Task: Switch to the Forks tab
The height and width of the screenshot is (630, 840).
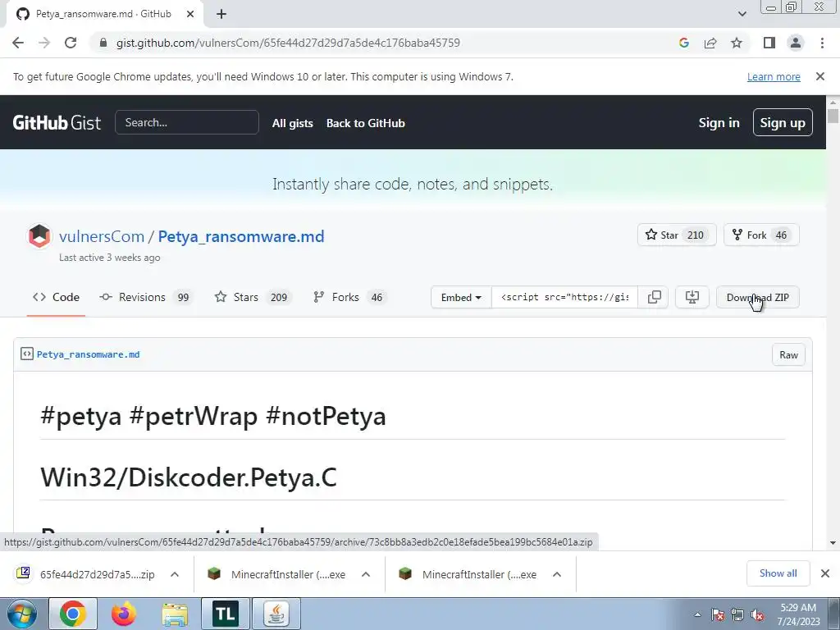Action: click(349, 297)
